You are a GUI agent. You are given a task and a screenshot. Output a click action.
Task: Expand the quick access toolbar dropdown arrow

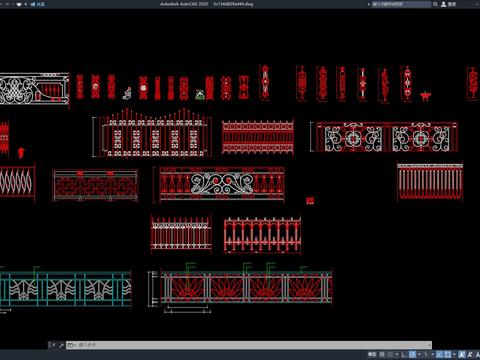[26, 4]
